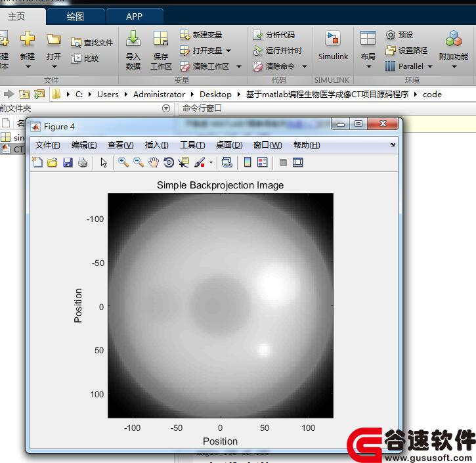This screenshot has height=463, width=476.
Task: Open Insert (插入) menu in Figure 4
Action: (157, 145)
